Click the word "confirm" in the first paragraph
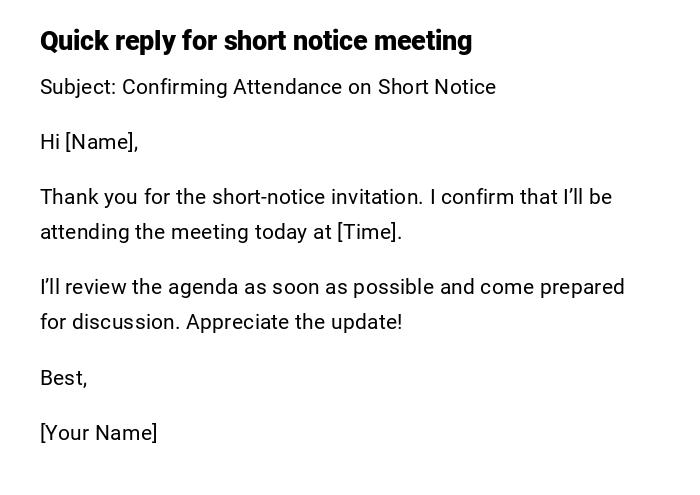700x495 pixels. pos(476,197)
